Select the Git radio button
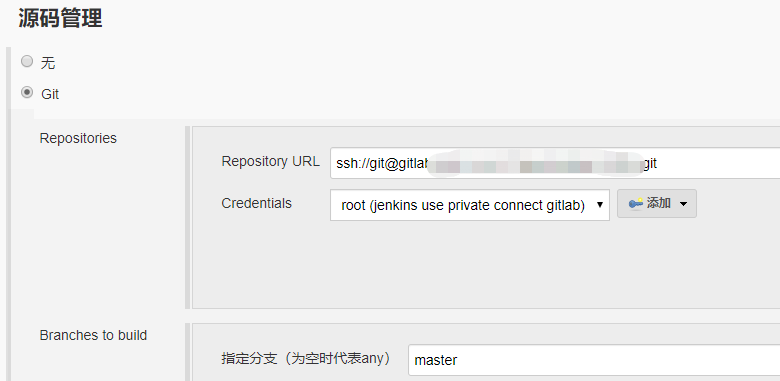Viewport: 780px width, 381px height. pos(27,93)
